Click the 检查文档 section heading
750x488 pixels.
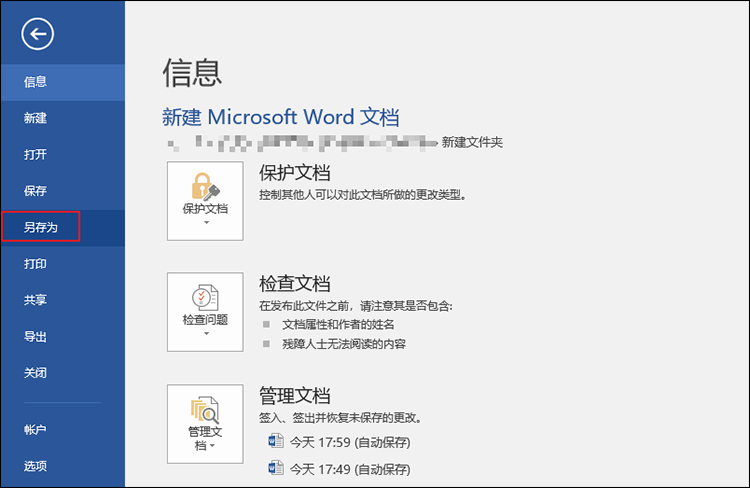click(295, 283)
